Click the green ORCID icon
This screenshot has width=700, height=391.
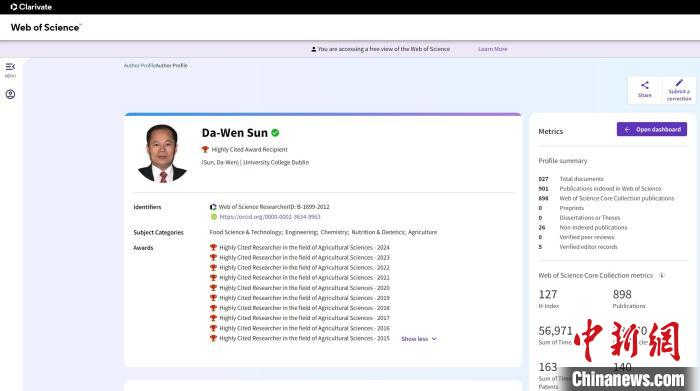click(x=213, y=217)
